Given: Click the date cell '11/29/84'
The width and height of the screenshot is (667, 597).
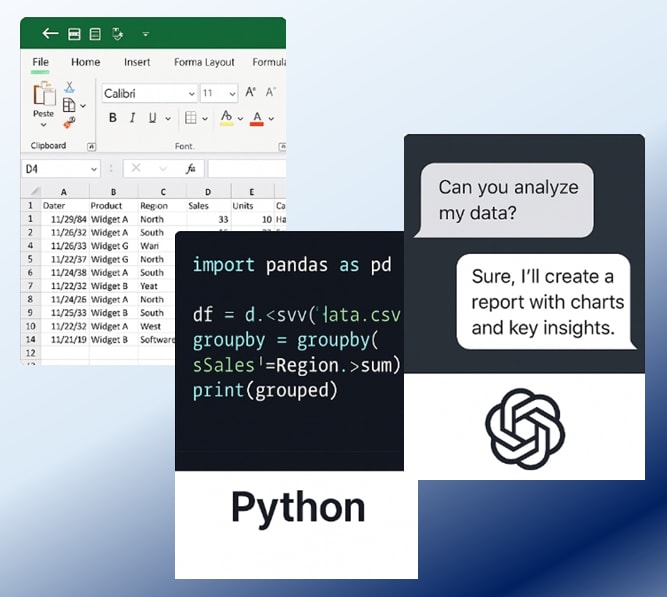Looking at the screenshot, I should [65, 219].
